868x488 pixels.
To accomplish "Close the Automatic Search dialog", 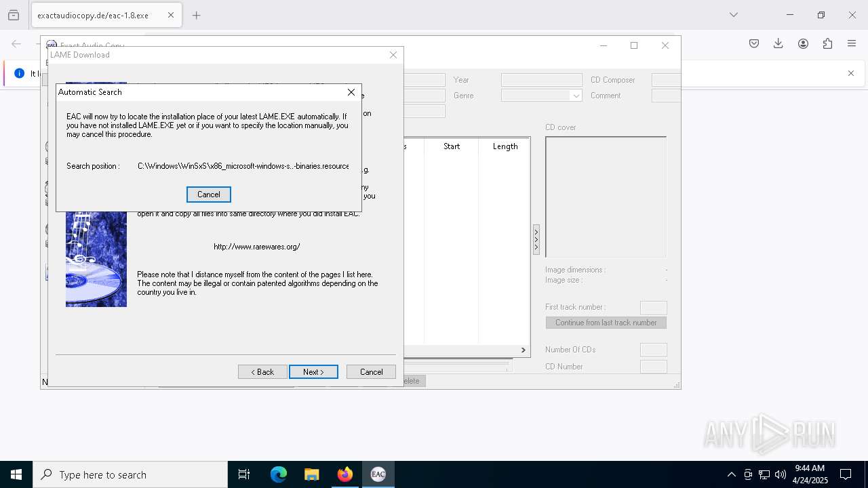I will [x=351, y=92].
